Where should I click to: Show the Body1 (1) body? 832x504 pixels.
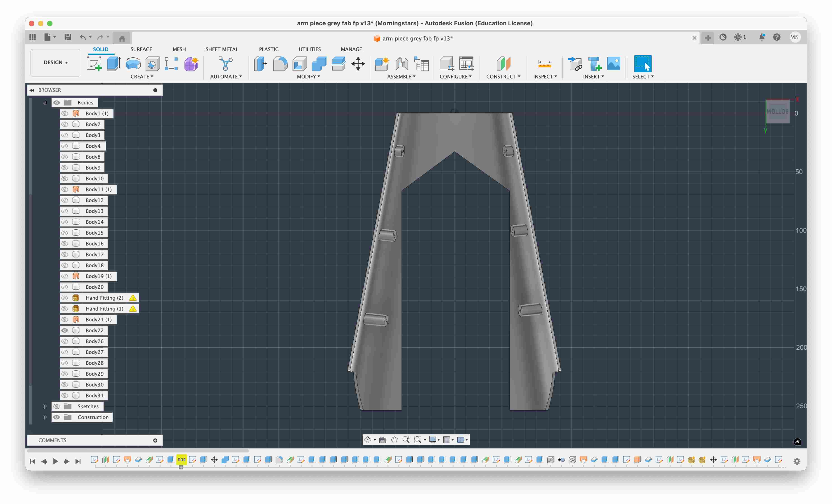pos(64,113)
